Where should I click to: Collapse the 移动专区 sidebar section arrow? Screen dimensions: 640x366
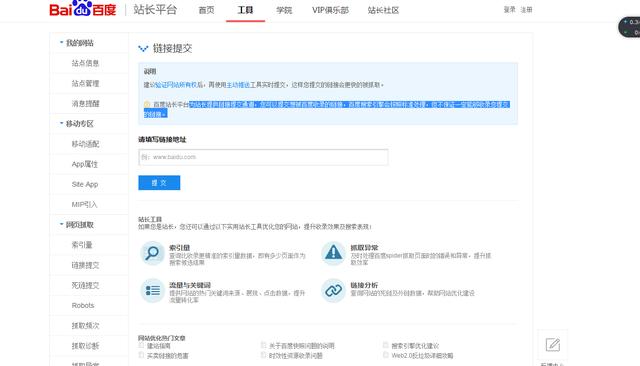tap(62, 123)
